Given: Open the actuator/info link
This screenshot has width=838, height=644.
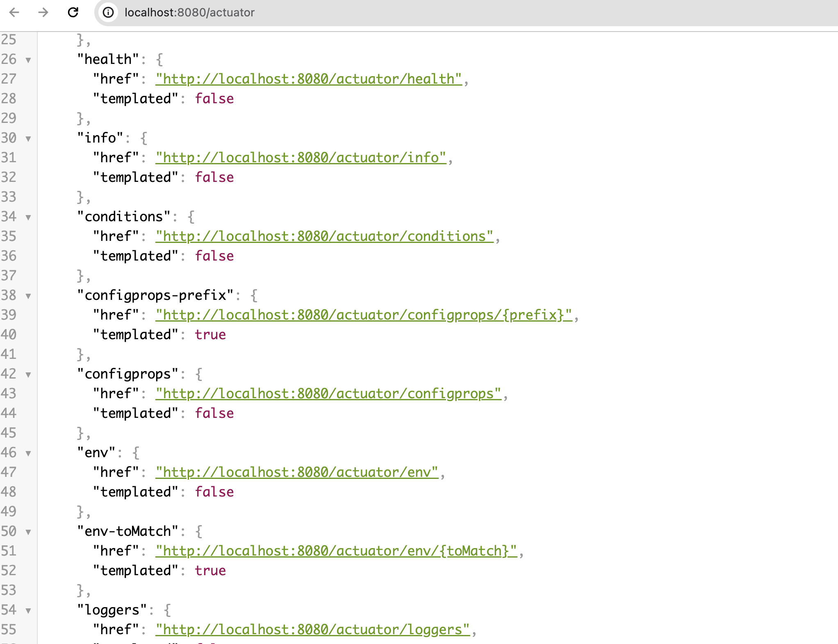Looking at the screenshot, I should 301,158.
